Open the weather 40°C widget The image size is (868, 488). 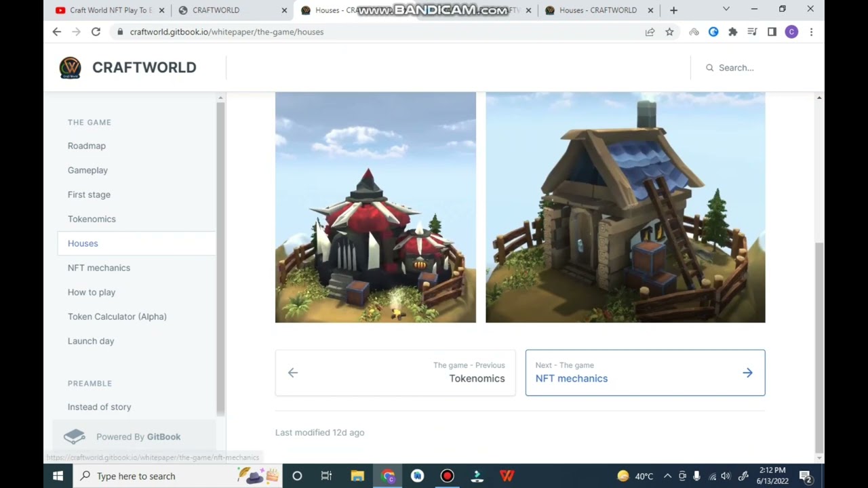point(635,476)
